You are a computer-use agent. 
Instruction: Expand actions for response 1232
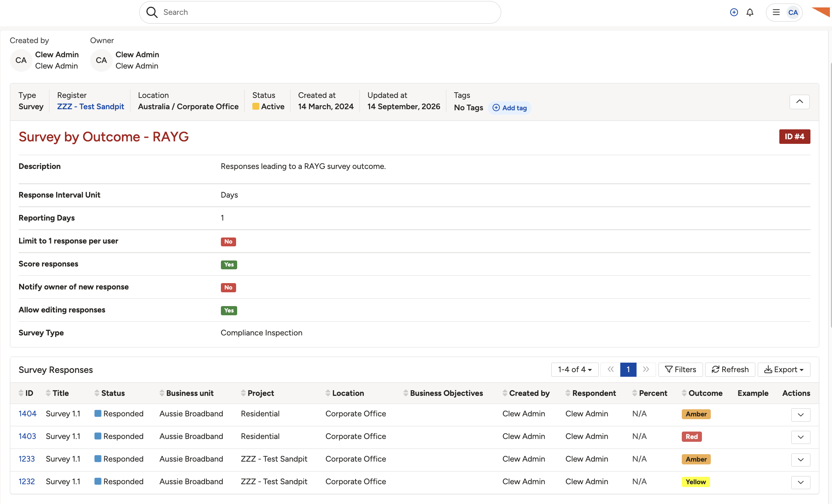coord(801,482)
